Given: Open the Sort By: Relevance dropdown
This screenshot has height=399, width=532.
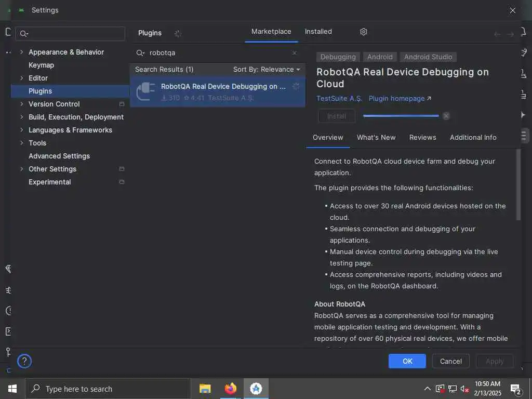Looking at the screenshot, I should (x=267, y=69).
